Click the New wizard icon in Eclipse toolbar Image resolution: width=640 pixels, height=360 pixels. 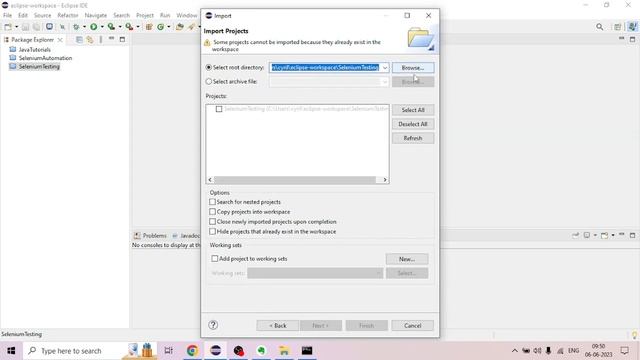coord(8,27)
